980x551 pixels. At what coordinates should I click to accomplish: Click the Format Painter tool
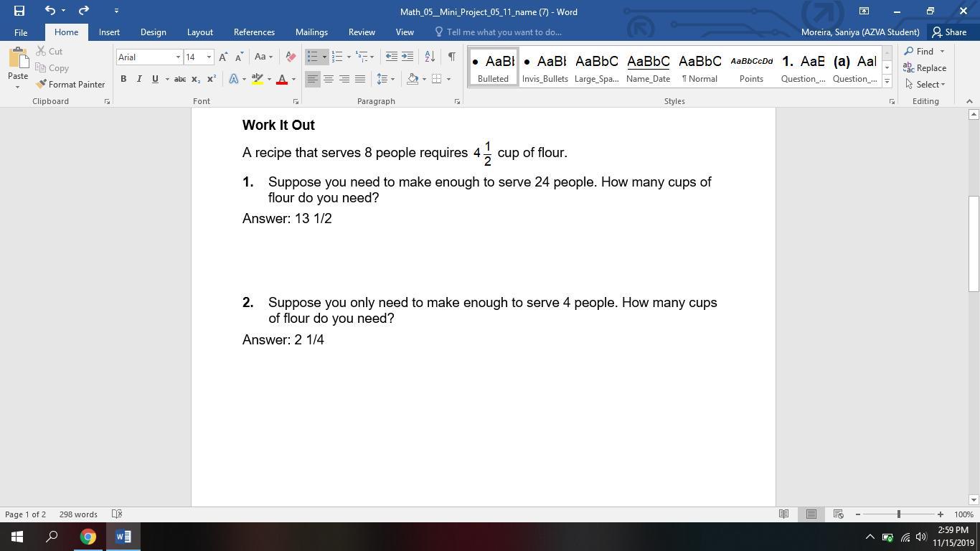click(x=70, y=85)
